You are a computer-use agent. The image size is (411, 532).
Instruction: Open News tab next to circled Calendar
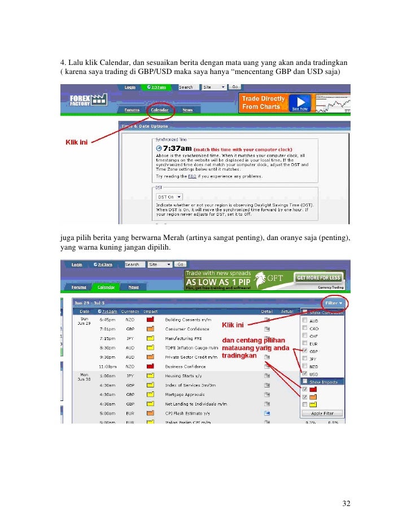coord(187,110)
